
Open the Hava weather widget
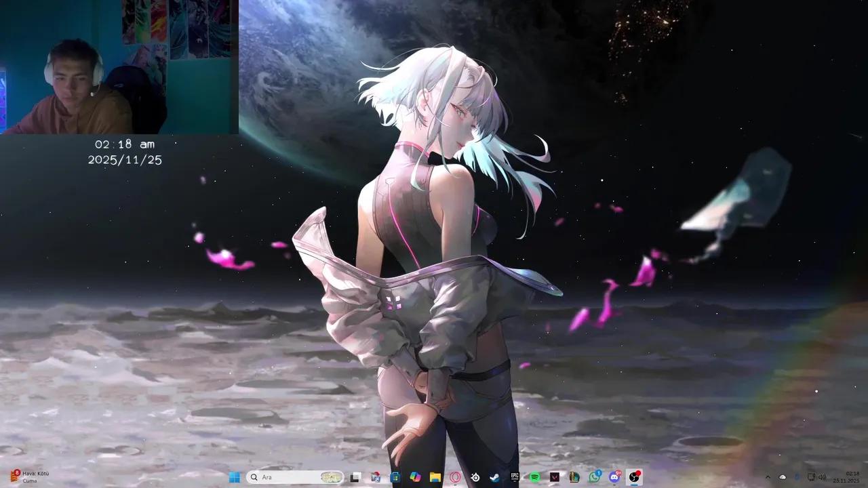point(30,477)
